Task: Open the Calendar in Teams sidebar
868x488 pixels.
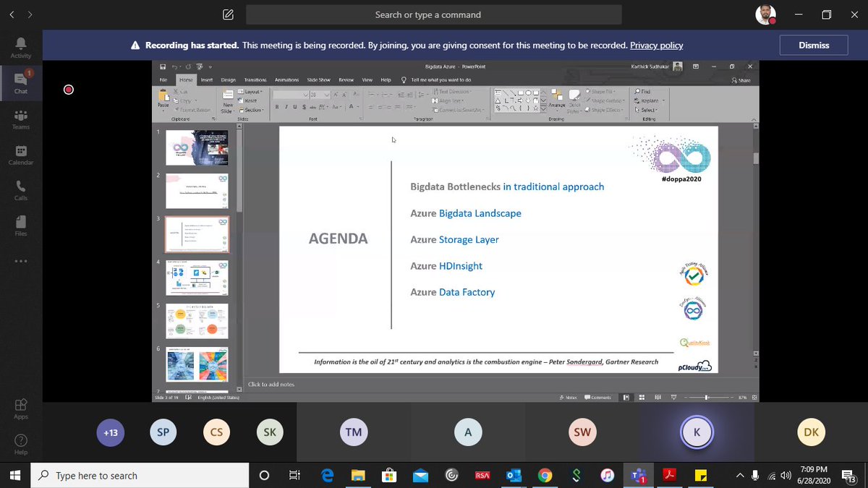Action: [x=20, y=155]
